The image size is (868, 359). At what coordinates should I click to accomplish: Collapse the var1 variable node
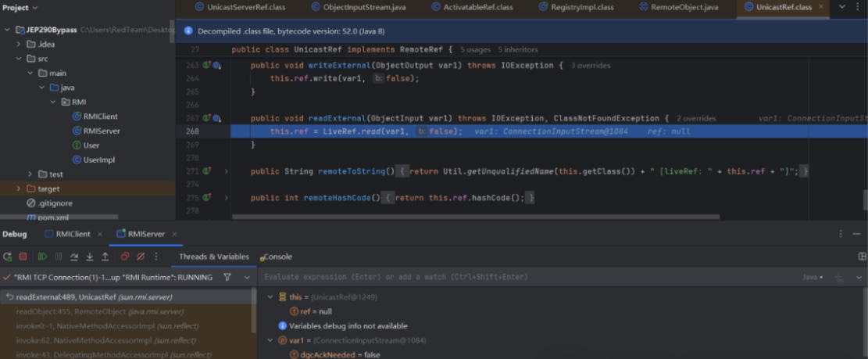pyautogui.click(x=270, y=340)
